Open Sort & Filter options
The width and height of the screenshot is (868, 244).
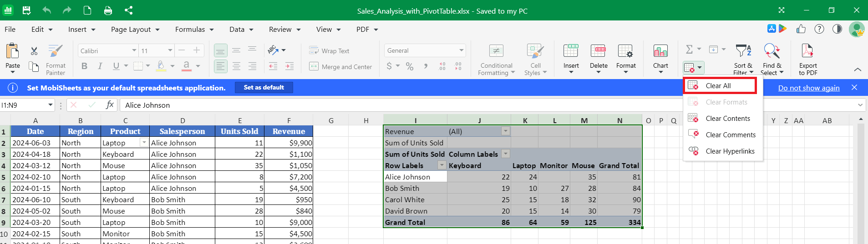pos(743,60)
